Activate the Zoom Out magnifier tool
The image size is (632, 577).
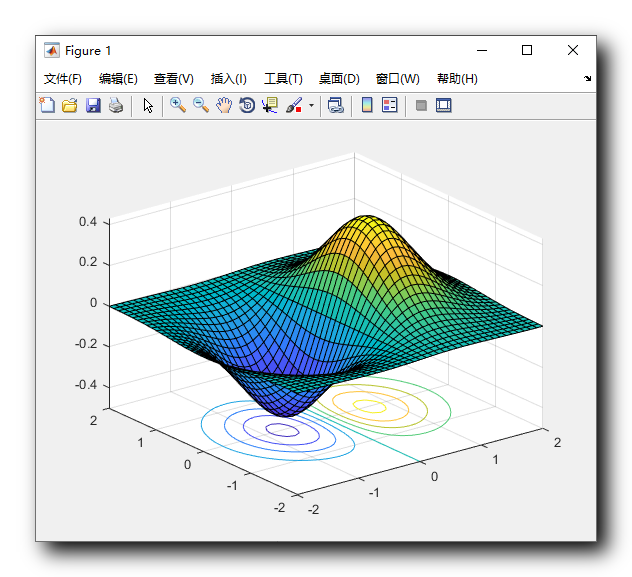pos(201,105)
